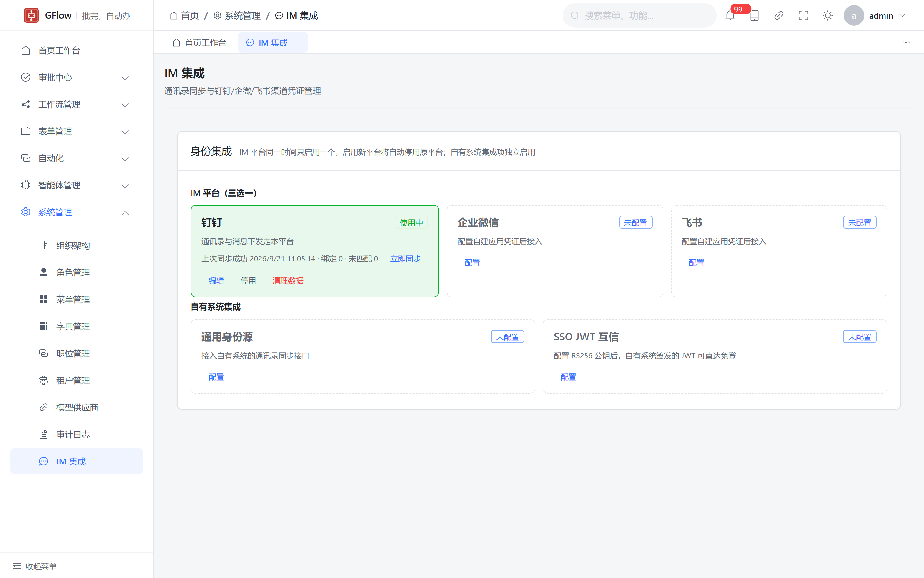Click the 组织架构 building icon

coord(44,245)
